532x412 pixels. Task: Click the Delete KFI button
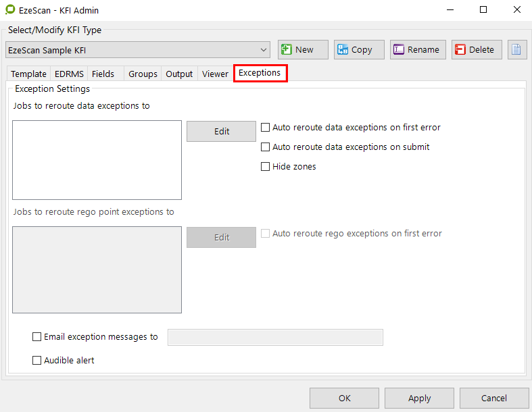[477, 49]
